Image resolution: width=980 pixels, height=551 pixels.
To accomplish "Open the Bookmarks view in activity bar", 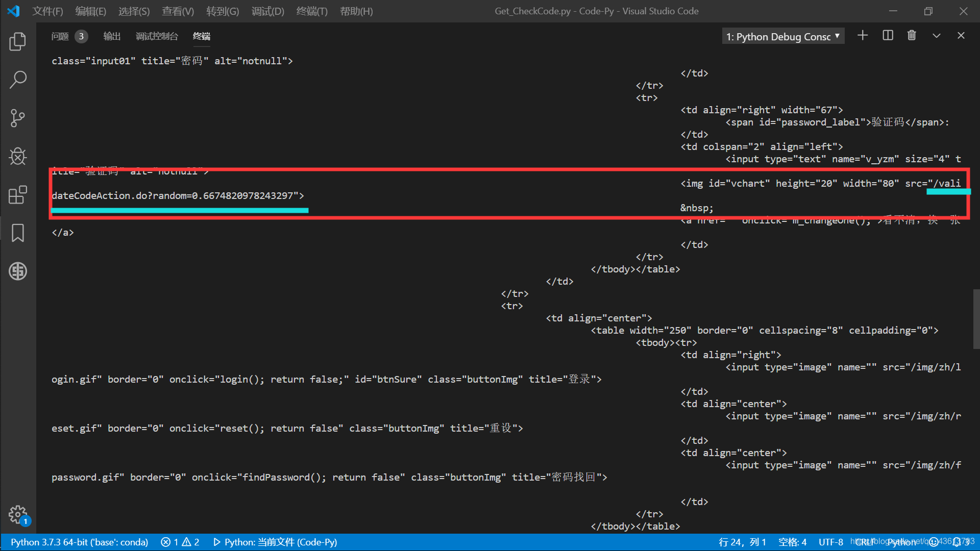I will click(18, 233).
